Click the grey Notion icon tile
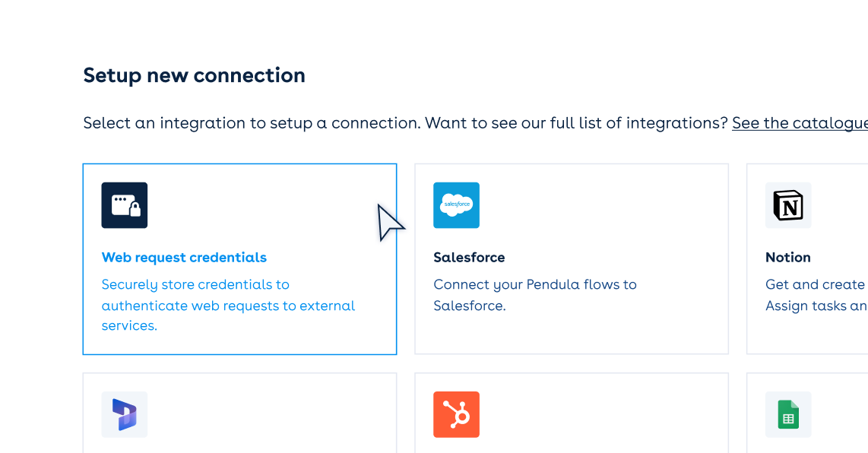The height and width of the screenshot is (453, 868). tap(788, 205)
